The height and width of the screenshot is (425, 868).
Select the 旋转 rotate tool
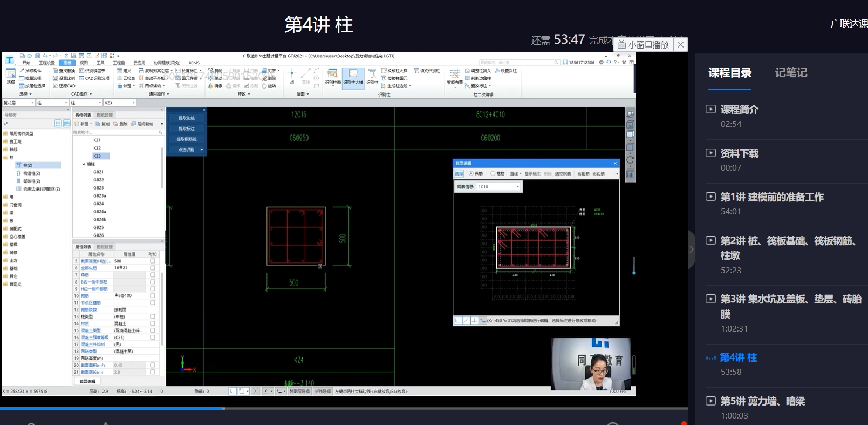269,86
